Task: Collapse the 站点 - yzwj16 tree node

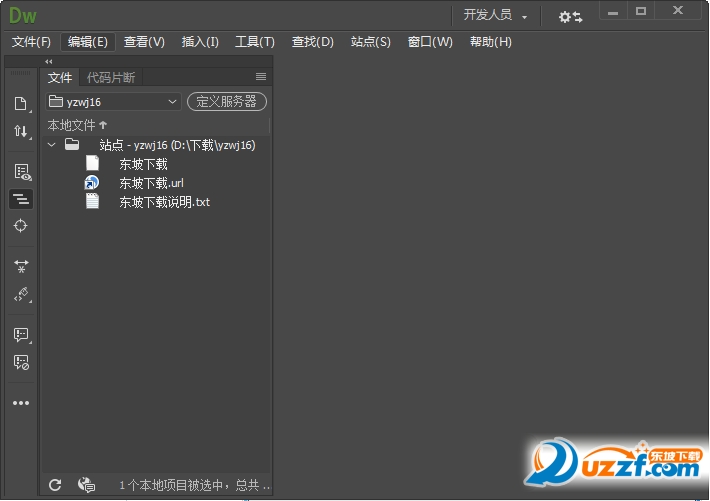Action: coord(51,145)
